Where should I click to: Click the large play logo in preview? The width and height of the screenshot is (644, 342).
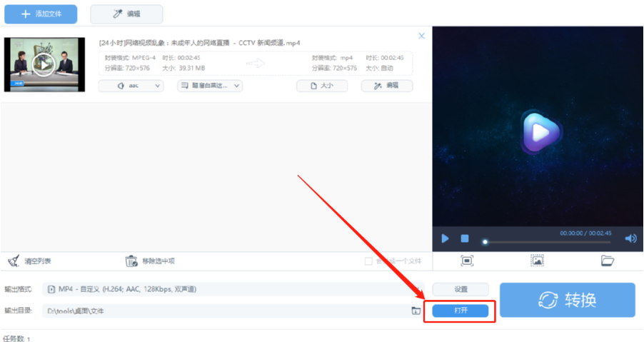click(540, 132)
